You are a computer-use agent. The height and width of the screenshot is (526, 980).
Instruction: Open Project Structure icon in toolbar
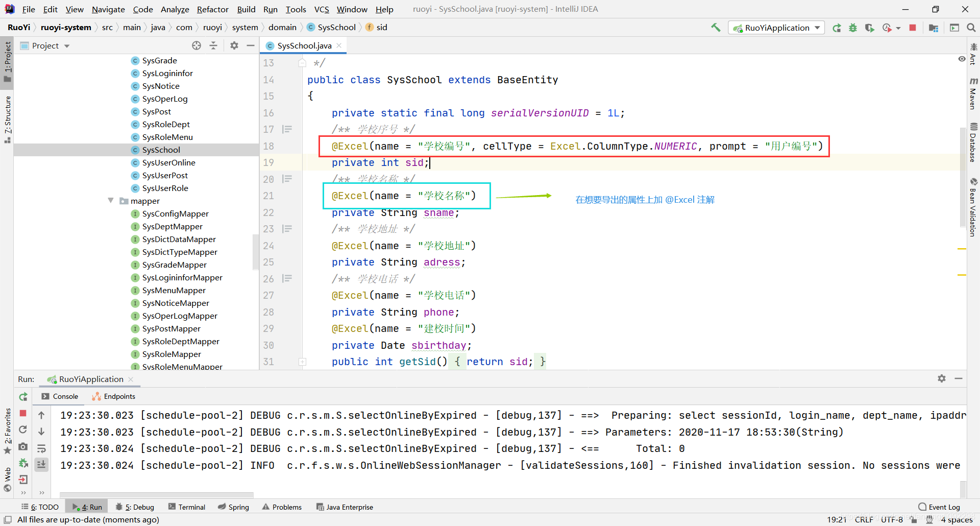click(x=934, y=28)
